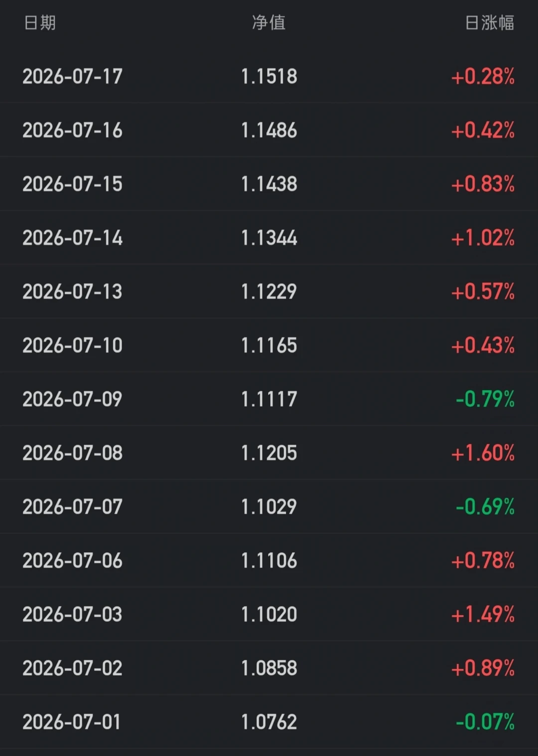This screenshot has width=538, height=756.
Task: Select net value 1.1344
Action: tap(269, 238)
